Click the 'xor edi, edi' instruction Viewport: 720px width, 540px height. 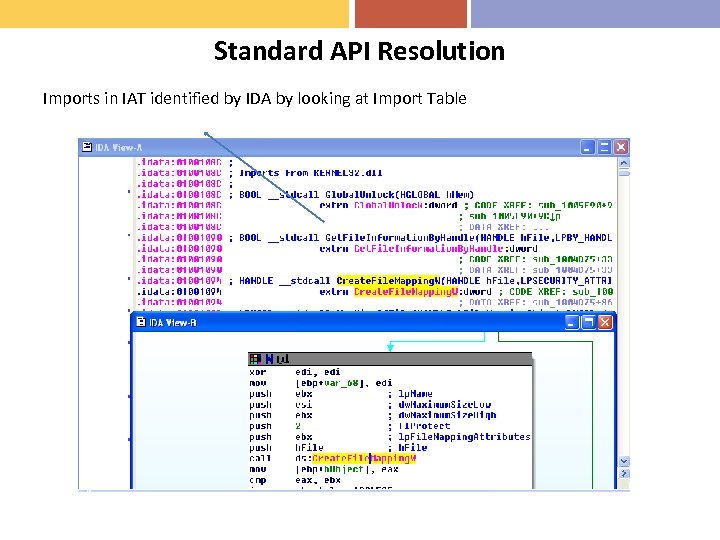(295, 372)
